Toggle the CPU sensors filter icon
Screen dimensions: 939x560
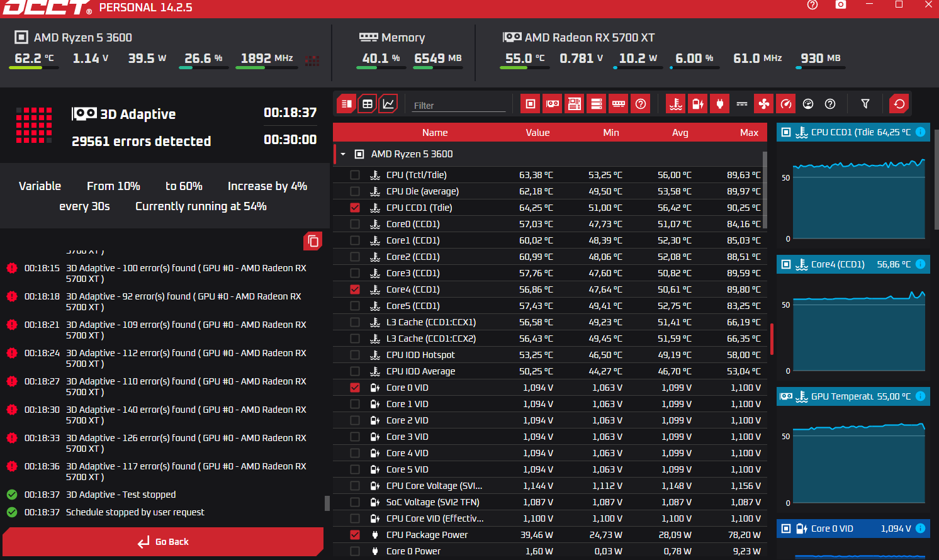tap(531, 104)
